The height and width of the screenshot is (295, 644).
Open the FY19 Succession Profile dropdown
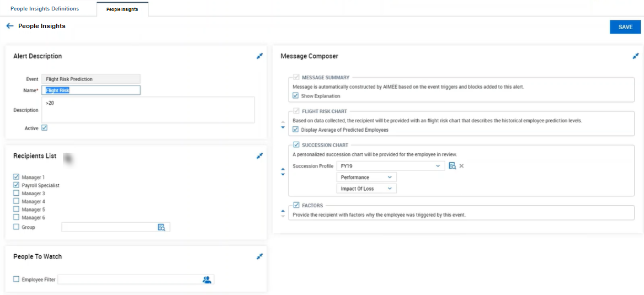(390, 166)
